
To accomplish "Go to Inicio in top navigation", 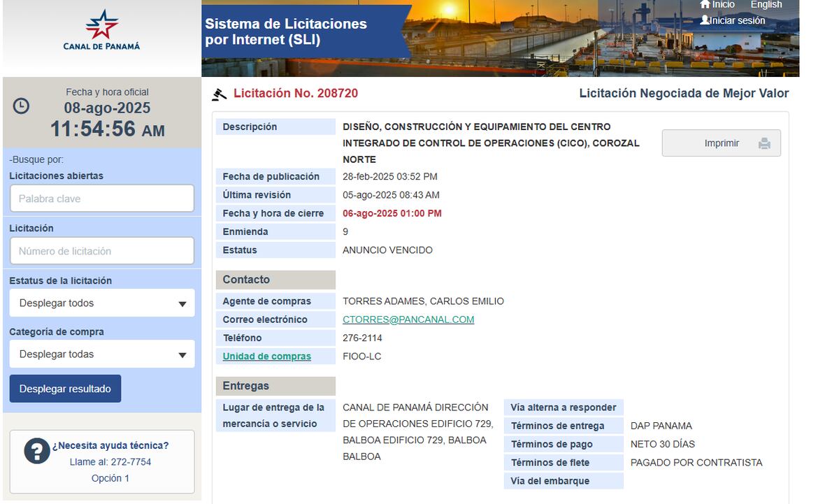I will (x=723, y=5).
